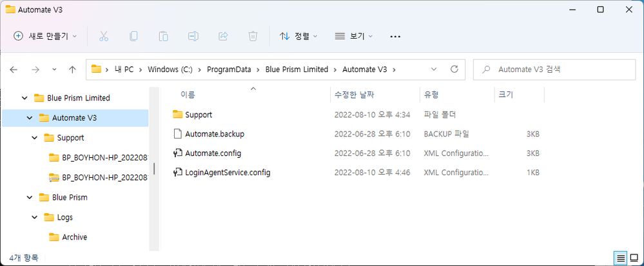Screen dimensions: 644x266
Task: Collapse Support tree node
Action: [35, 138]
